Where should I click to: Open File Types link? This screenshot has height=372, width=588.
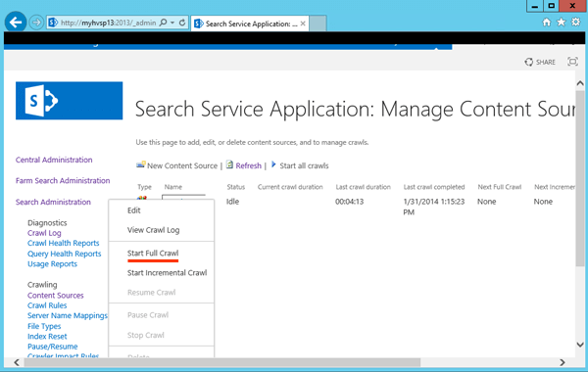[x=44, y=326]
